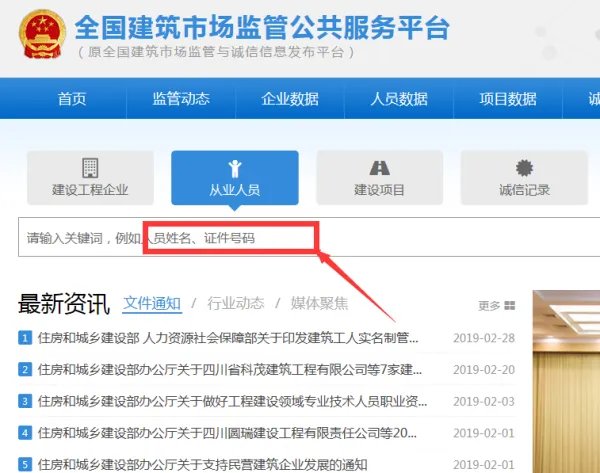Click the subtitle 原全国建筑市场监管与诚信信息发布平台
This screenshot has width=600, height=473.
click(216, 52)
